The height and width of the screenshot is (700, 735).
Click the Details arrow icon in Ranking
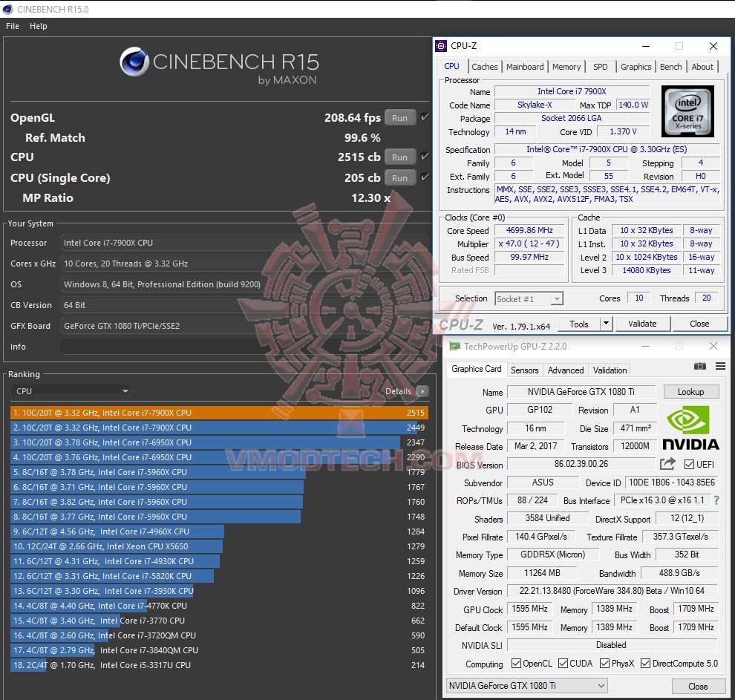click(422, 391)
